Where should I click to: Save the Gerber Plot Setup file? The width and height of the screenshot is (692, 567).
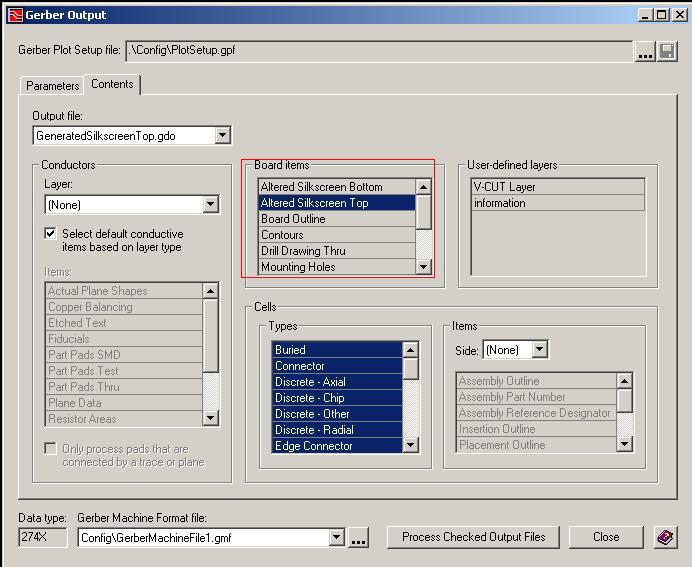point(667,51)
